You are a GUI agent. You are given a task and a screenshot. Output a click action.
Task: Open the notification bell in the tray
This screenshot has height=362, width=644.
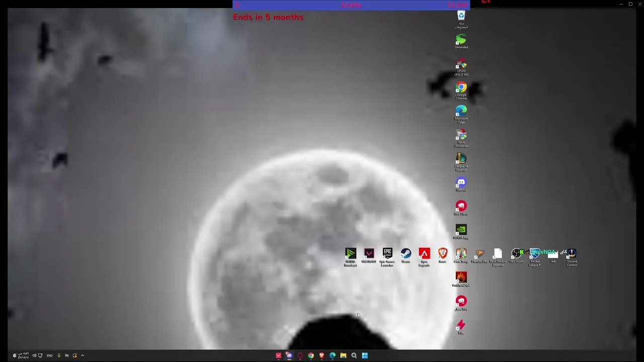[14, 355]
